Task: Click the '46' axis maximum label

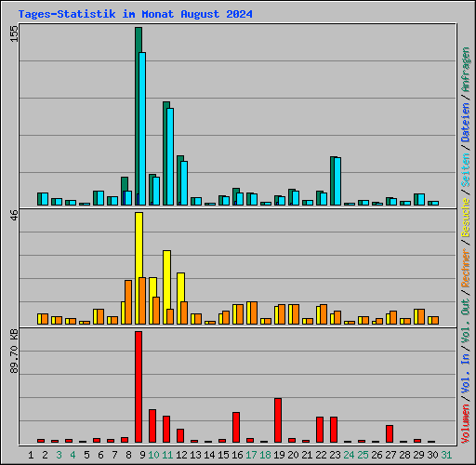Action: 14,216
